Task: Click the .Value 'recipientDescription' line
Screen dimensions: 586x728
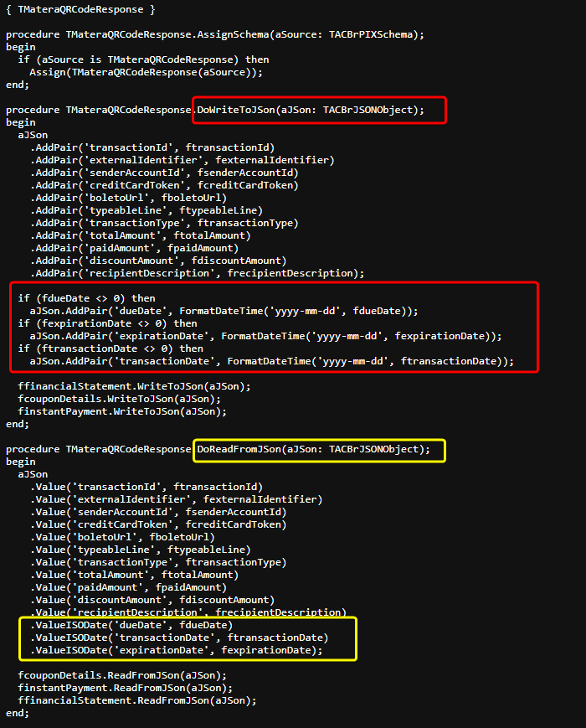Action: (188, 612)
